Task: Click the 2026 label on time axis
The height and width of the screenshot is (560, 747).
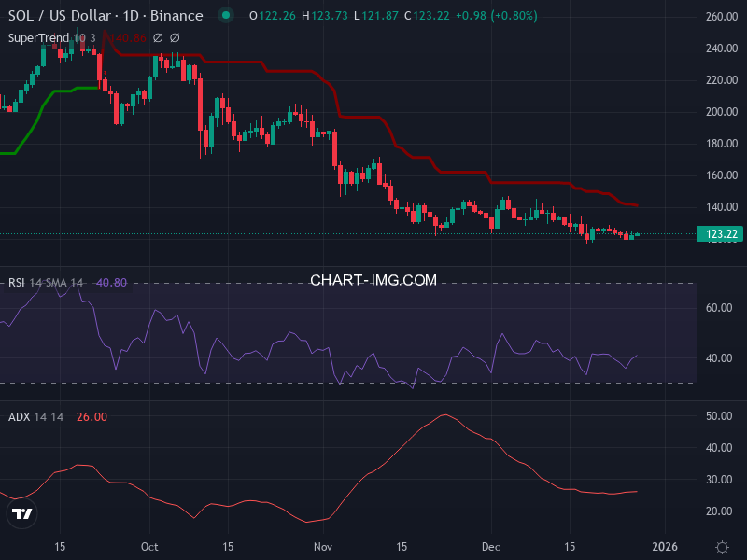Action: coord(665,546)
